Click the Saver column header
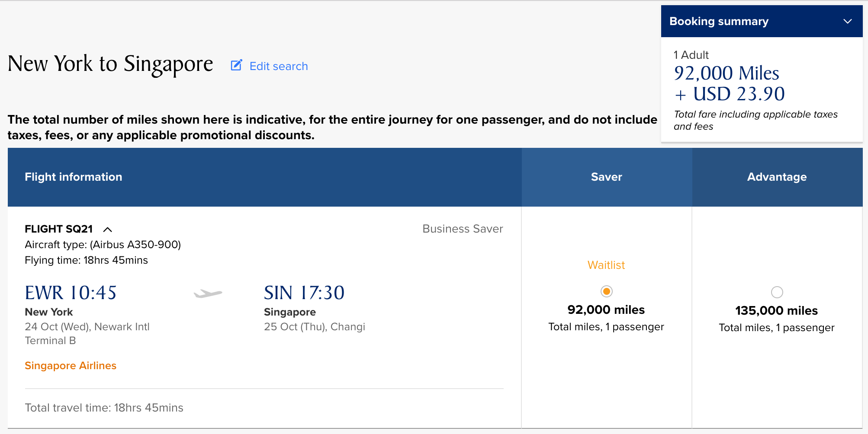Image resolution: width=868 pixels, height=434 pixels. (x=606, y=177)
